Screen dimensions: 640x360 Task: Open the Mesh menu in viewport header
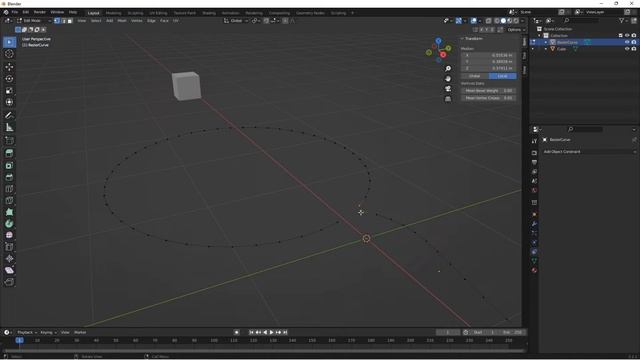point(122,20)
